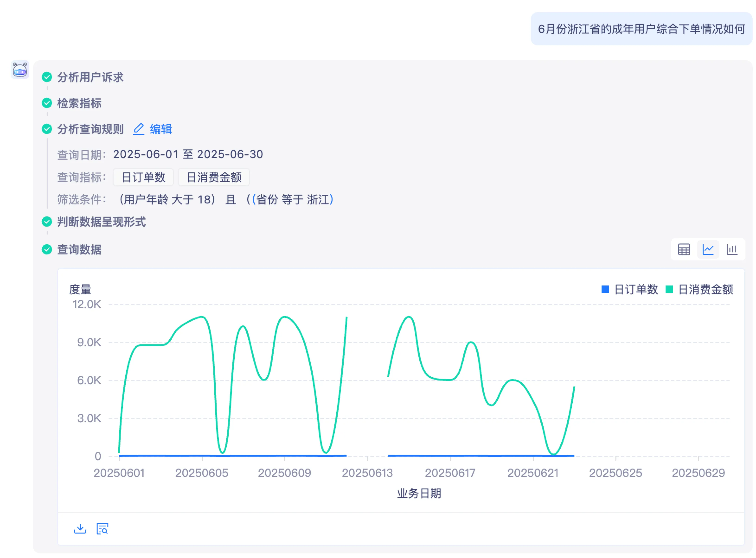Click the 20250613 axis date label
This screenshot has height=558, width=756.
click(x=367, y=473)
